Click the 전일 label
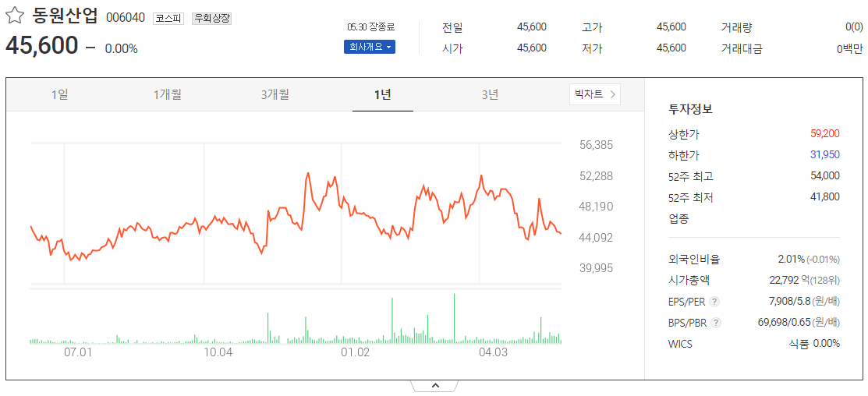 coord(452,27)
